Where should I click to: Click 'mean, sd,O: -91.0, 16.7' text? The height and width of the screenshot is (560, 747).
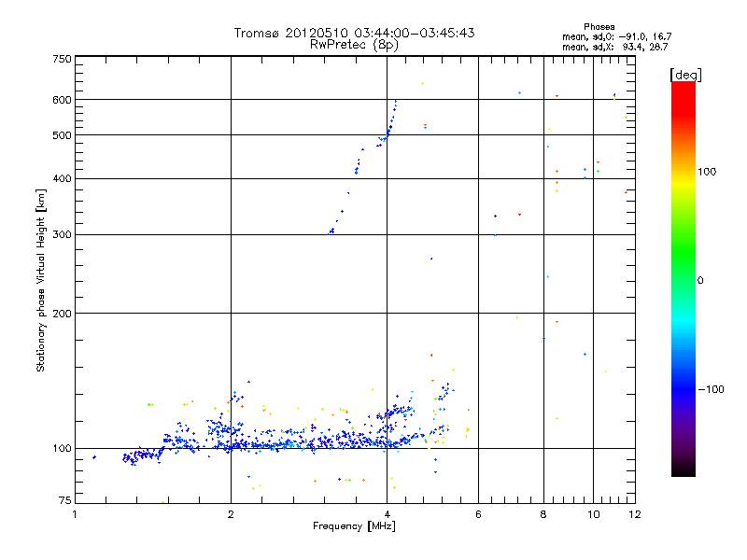point(617,36)
